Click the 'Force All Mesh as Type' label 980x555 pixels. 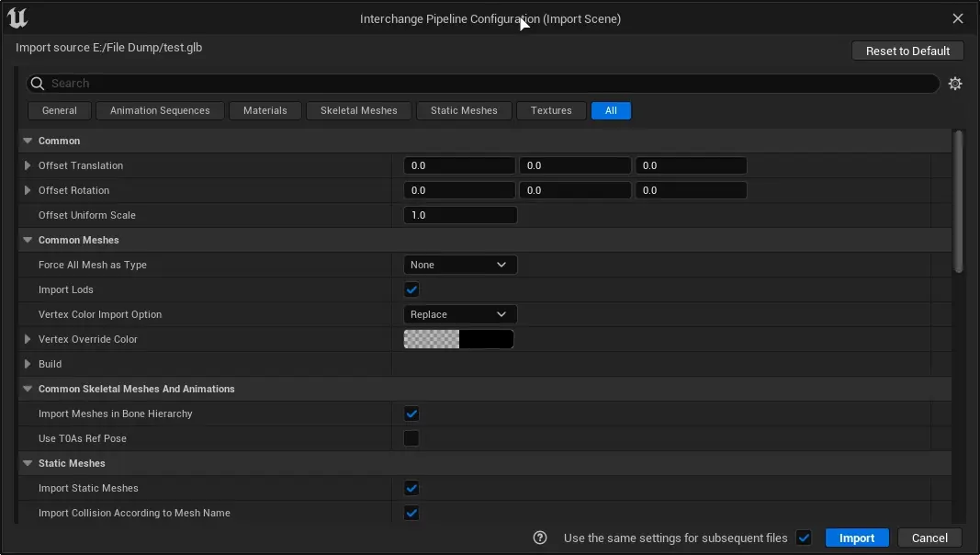point(93,265)
